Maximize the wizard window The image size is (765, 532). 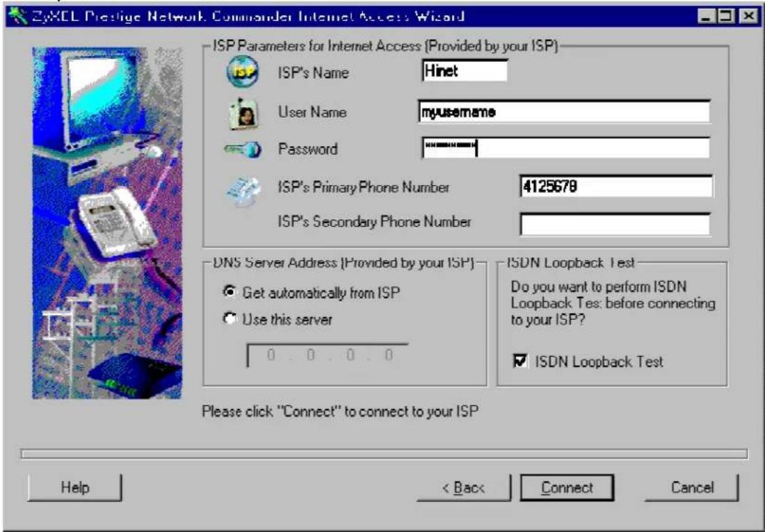(725, 16)
